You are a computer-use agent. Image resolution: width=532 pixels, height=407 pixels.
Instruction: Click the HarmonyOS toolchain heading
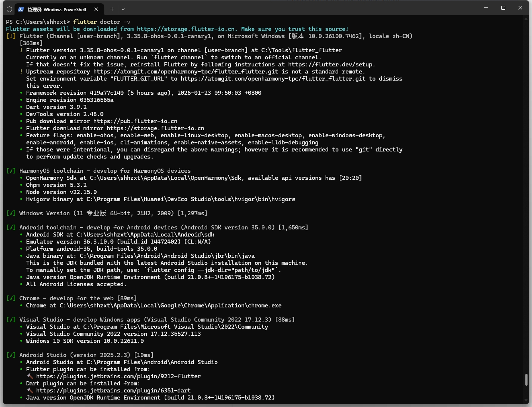pyautogui.click(x=105, y=171)
